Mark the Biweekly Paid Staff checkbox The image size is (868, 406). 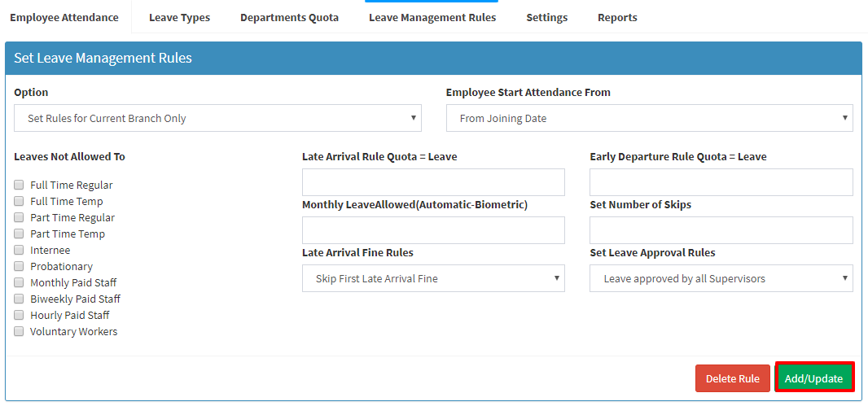pos(19,299)
